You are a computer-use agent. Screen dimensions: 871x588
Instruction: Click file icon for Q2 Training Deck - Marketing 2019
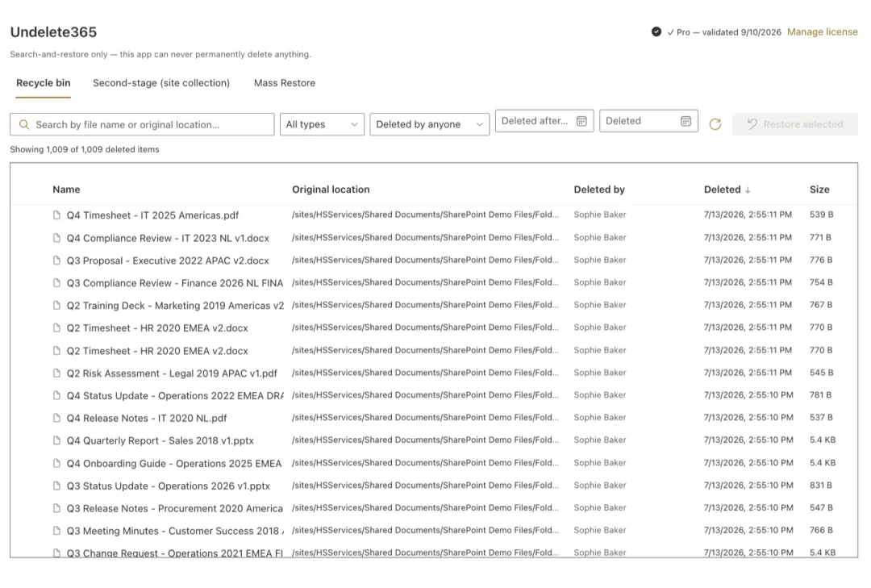click(56, 305)
